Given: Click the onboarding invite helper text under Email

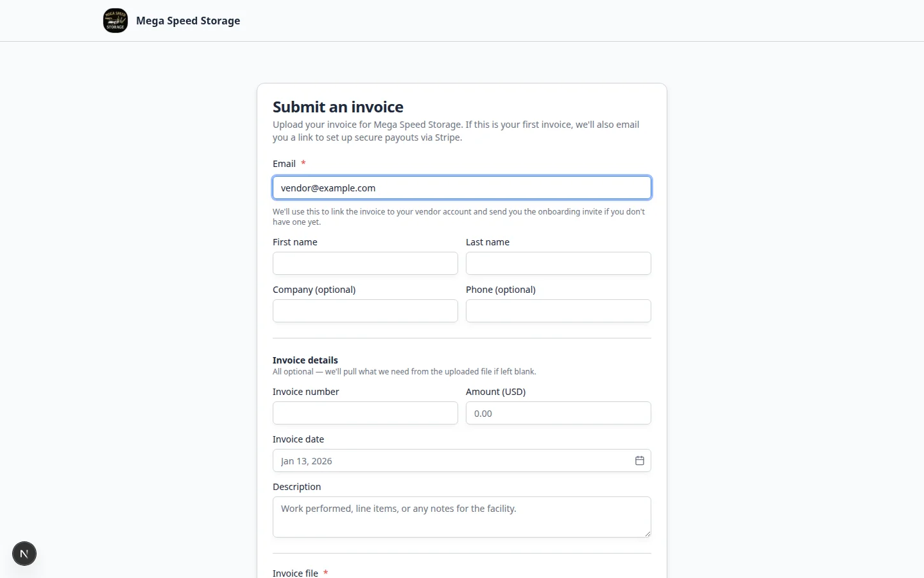Looking at the screenshot, I should point(459,216).
